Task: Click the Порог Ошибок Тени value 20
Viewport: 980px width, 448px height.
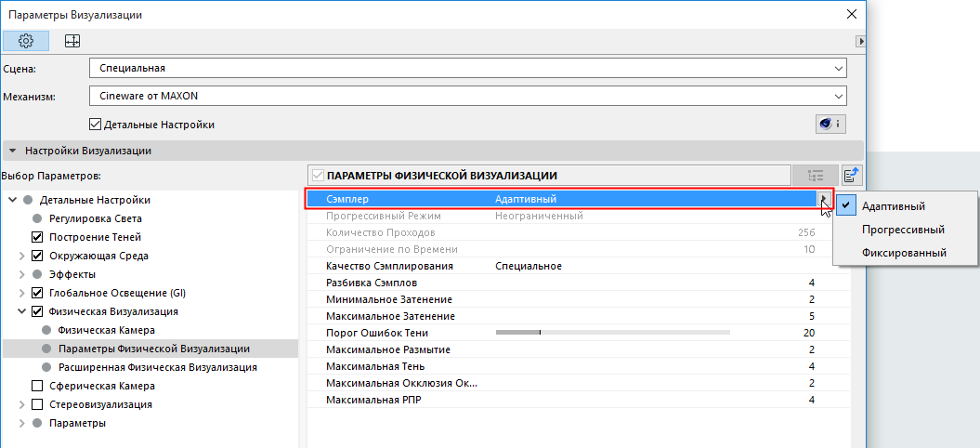Action: coord(809,333)
